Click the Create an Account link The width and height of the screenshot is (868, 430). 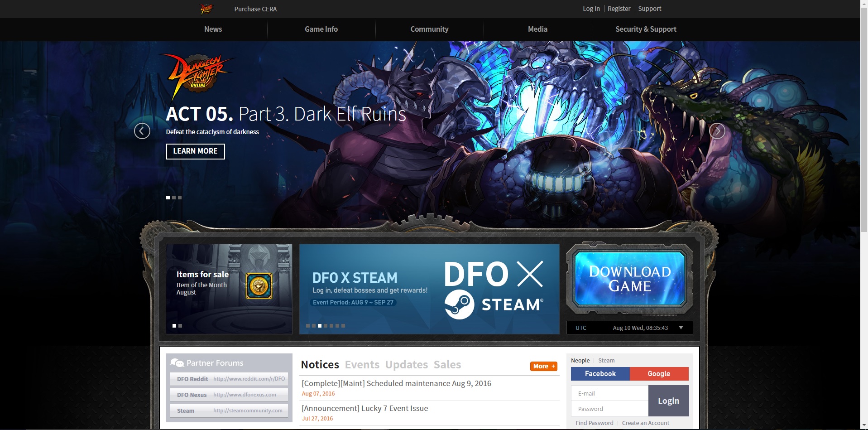point(645,423)
